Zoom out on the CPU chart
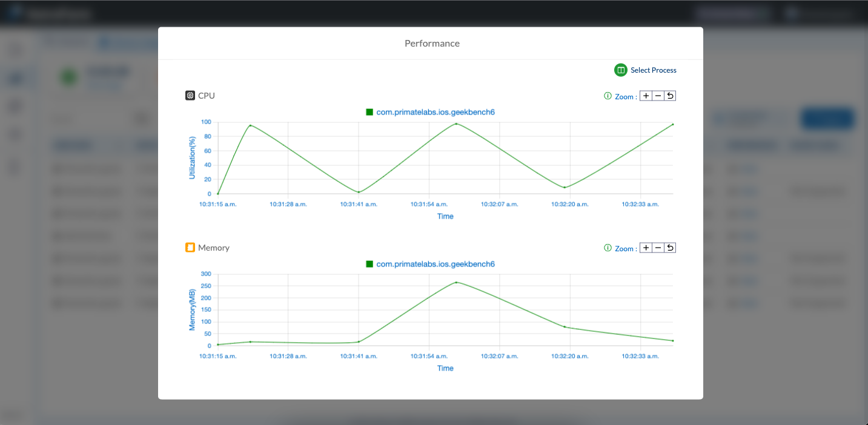This screenshot has width=868, height=425. tap(658, 96)
